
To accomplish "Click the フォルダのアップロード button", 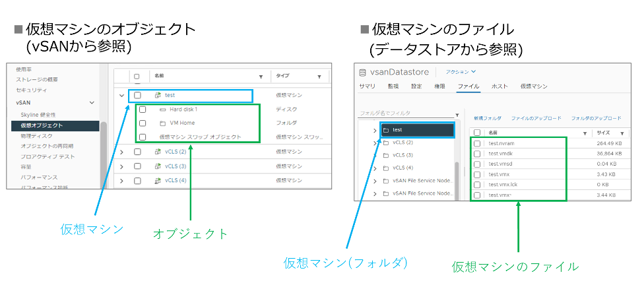I will 596,118.
